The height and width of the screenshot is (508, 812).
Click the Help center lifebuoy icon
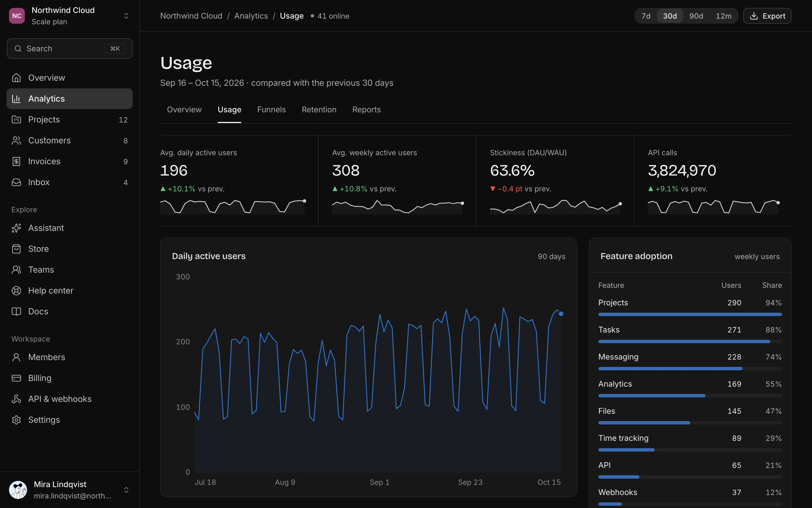pos(16,290)
